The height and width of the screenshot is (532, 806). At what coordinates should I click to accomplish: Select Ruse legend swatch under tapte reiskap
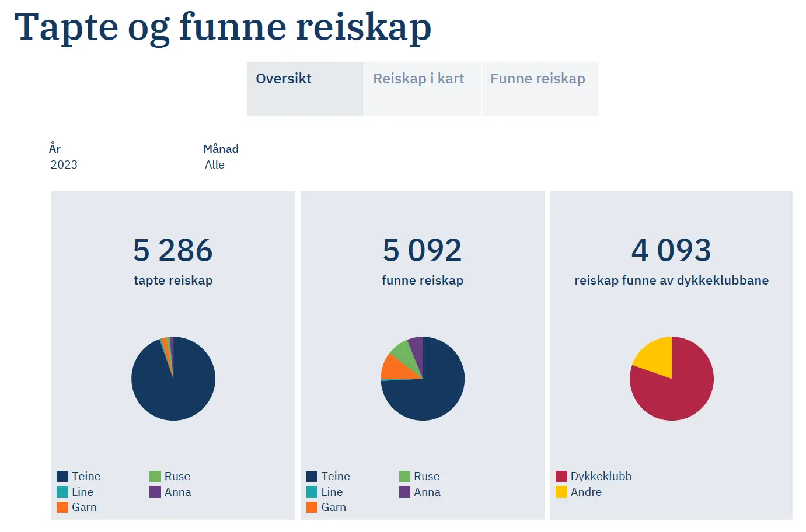point(155,477)
